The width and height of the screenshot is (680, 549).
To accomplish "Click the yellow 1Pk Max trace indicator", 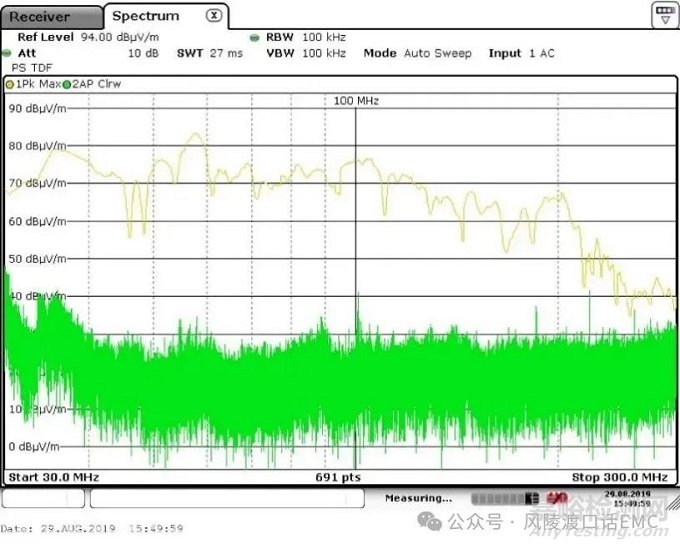I will [10, 84].
